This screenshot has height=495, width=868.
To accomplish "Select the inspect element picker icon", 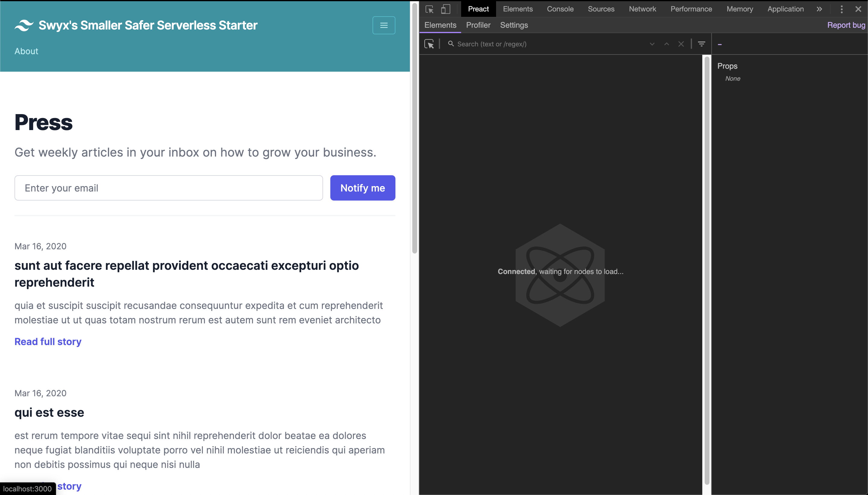I will [429, 9].
